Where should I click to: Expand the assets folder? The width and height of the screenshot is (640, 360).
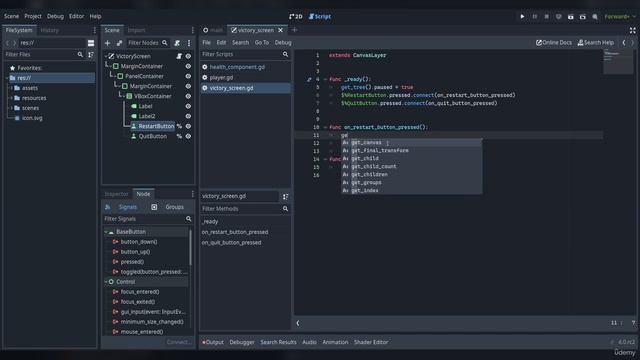pos(11,88)
